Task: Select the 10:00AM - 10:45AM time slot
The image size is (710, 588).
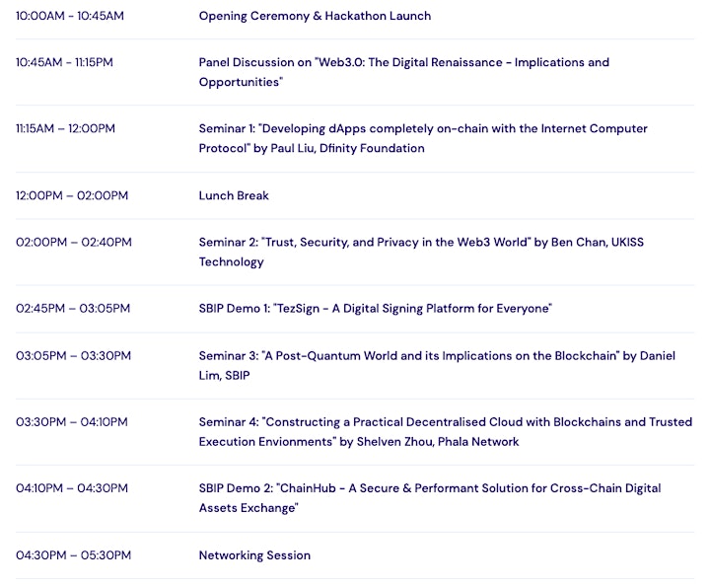Action: click(70, 16)
